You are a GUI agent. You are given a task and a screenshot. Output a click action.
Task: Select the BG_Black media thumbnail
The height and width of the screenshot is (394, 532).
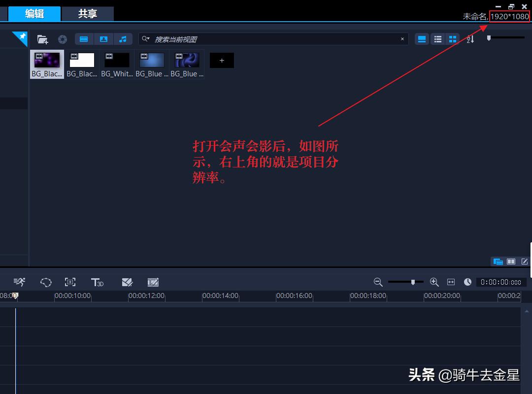(47, 60)
